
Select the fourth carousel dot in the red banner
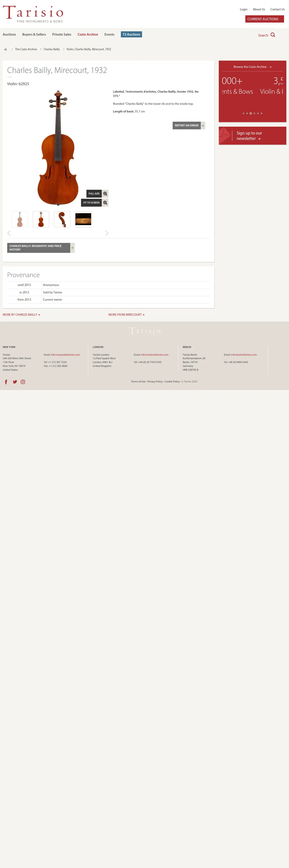[x=254, y=113]
